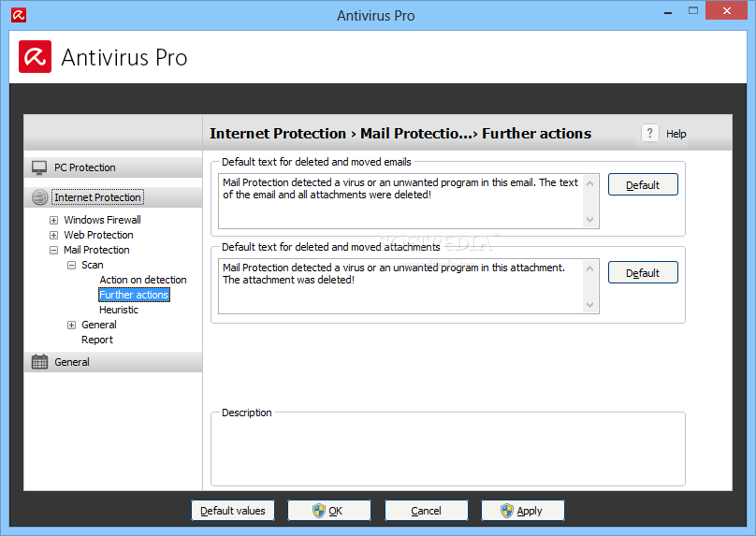This screenshot has height=536, width=756.
Task: Select Web Protection in the tree
Action: pos(98,235)
